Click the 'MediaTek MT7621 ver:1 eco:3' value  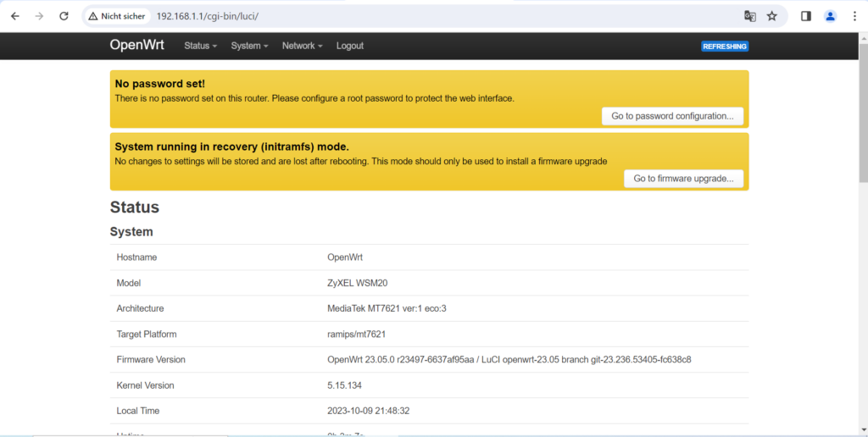pos(387,308)
